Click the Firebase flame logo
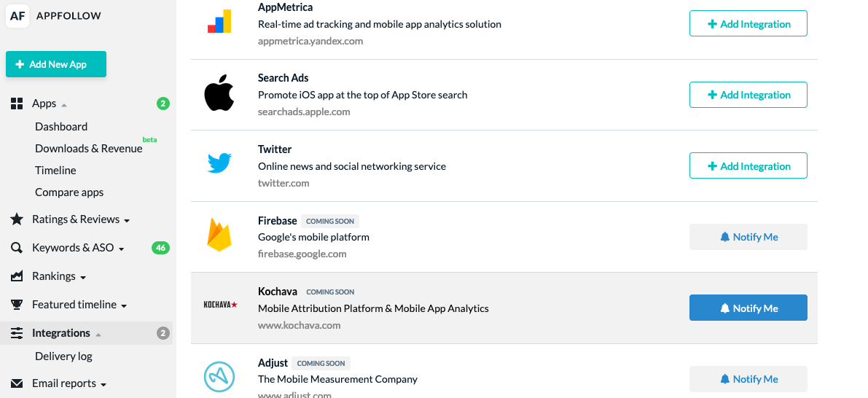Screen dimensions: 868x398 coord(219,235)
